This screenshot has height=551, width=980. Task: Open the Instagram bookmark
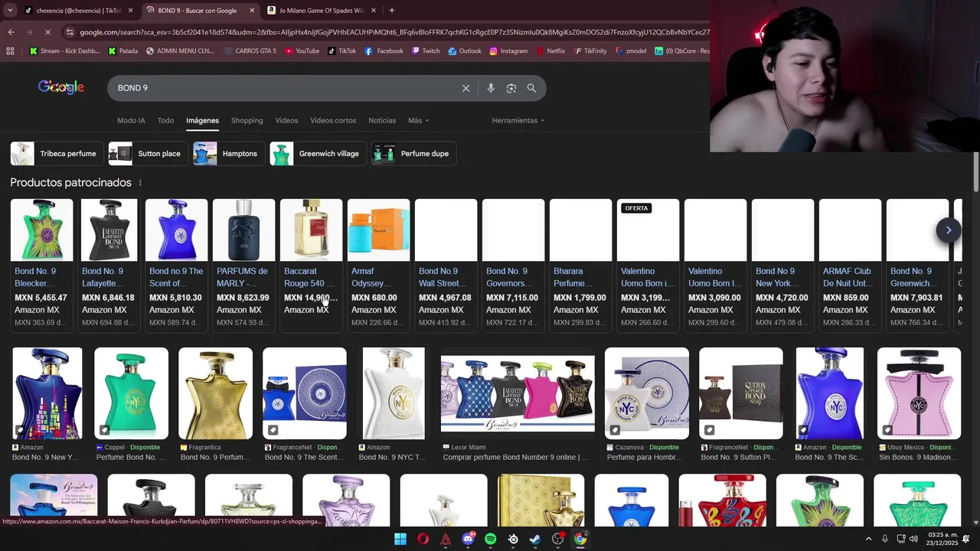tap(508, 51)
